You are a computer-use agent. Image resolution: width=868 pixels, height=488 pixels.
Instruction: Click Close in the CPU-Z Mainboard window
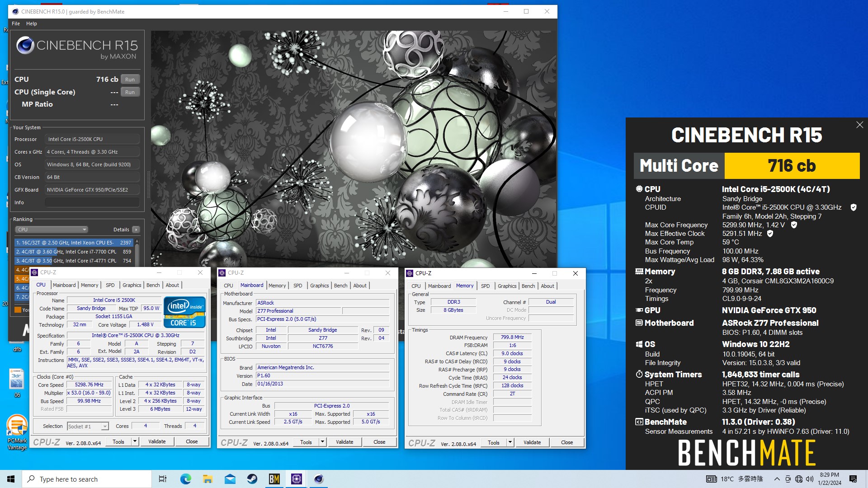pyautogui.click(x=379, y=442)
